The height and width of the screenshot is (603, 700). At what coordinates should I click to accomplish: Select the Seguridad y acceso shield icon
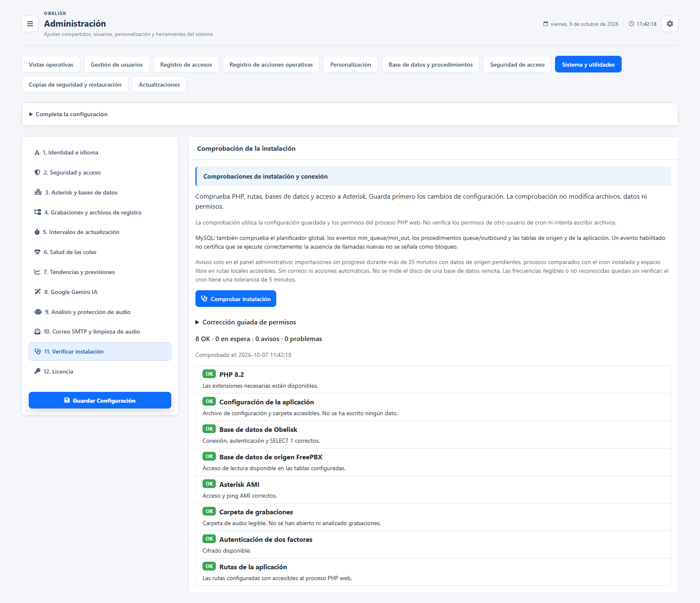(x=37, y=172)
